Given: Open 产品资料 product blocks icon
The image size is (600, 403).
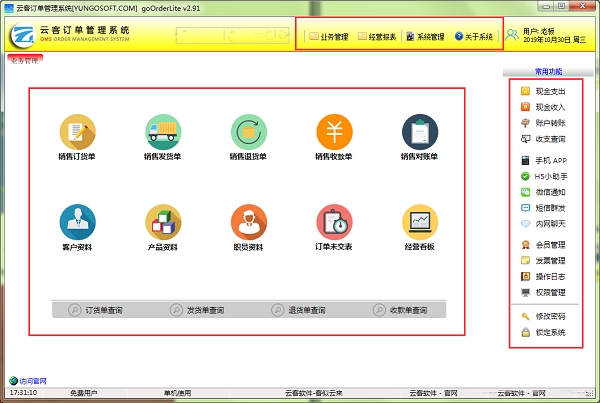Looking at the screenshot, I should pos(163,221).
